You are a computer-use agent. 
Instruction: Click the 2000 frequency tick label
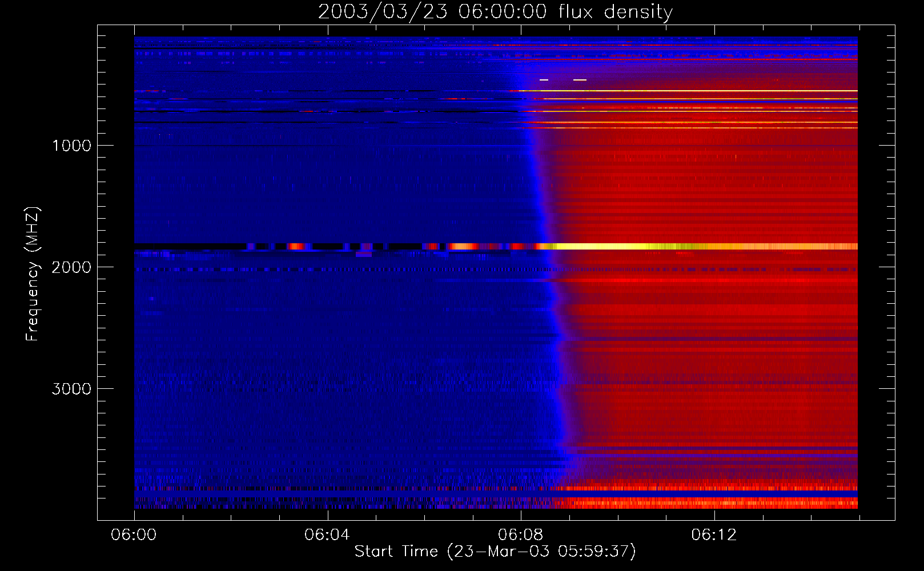pos(71,267)
